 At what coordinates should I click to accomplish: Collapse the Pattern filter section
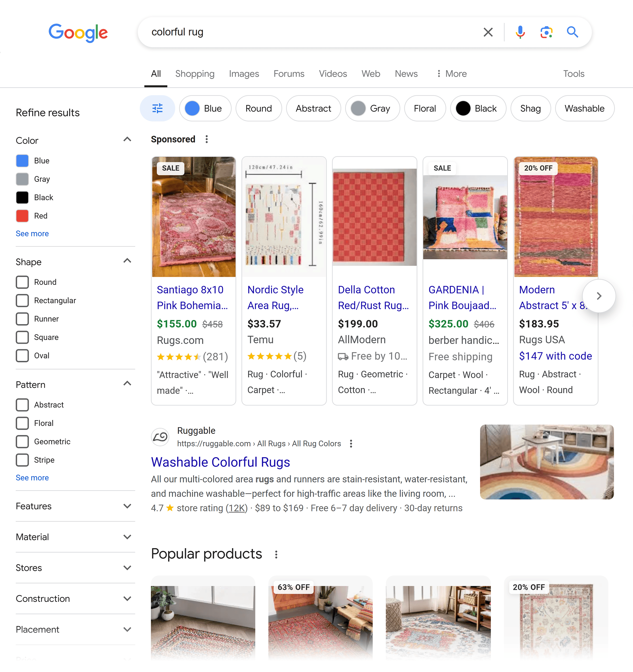pyautogui.click(x=127, y=384)
